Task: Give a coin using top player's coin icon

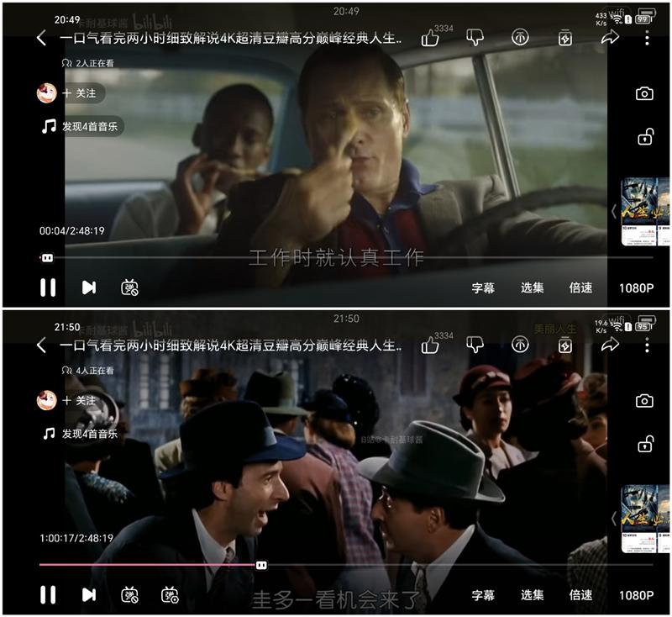Action: (x=520, y=38)
